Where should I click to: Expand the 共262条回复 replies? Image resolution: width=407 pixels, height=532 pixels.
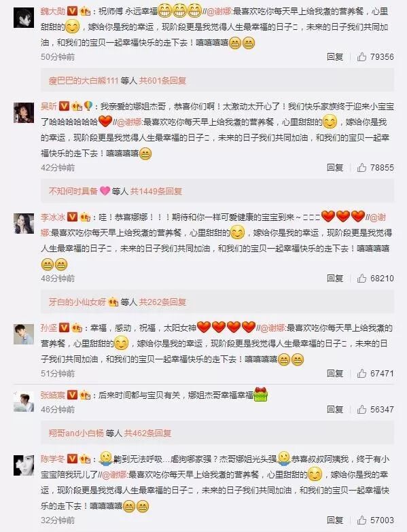click(x=163, y=302)
